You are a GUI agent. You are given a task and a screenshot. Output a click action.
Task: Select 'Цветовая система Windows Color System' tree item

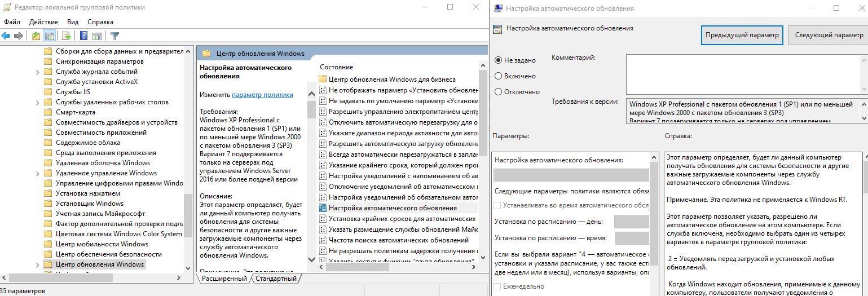[x=118, y=234]
